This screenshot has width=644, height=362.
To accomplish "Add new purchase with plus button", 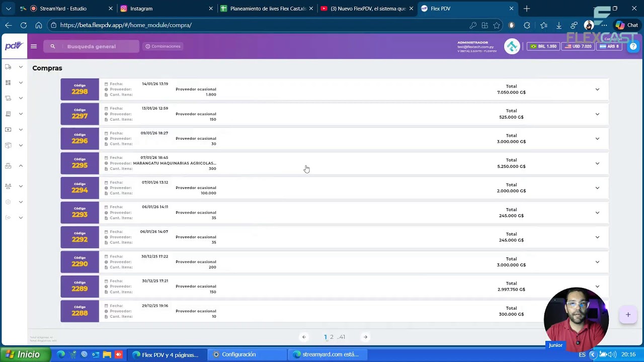I will (x=628, y=315).
